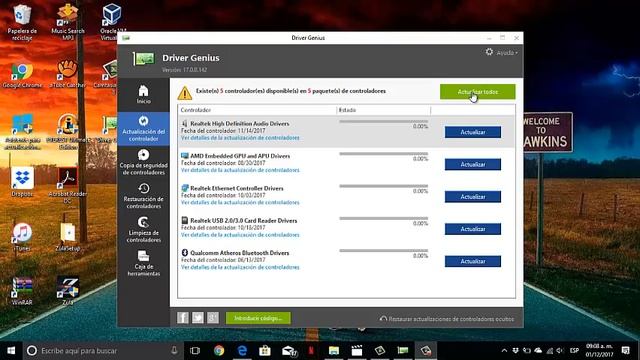Update AMD Embedded GPU and APU Drivers
This screenshot has height=360, width=640.
coord(473,164)
